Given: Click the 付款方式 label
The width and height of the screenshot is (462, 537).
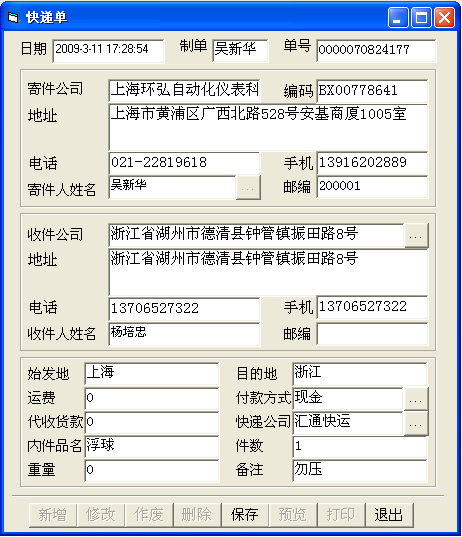Looking at the screenshot, I should 263,398.
